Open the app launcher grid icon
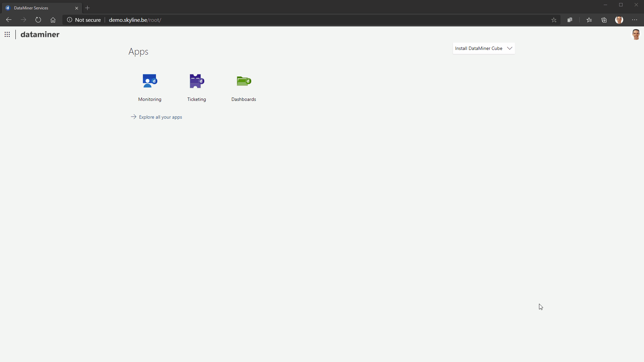The height and width of the screenshot is (362, 644). click(x=7, y=35)
